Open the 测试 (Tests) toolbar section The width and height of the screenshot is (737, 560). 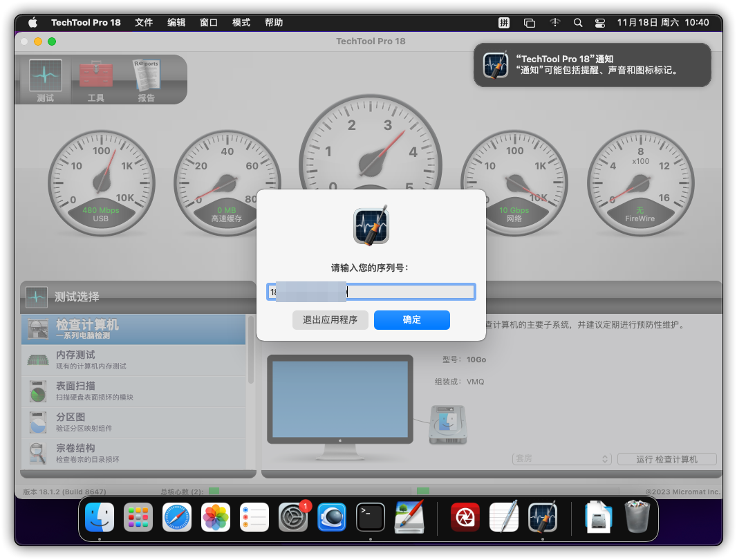(x=45, y=80)
